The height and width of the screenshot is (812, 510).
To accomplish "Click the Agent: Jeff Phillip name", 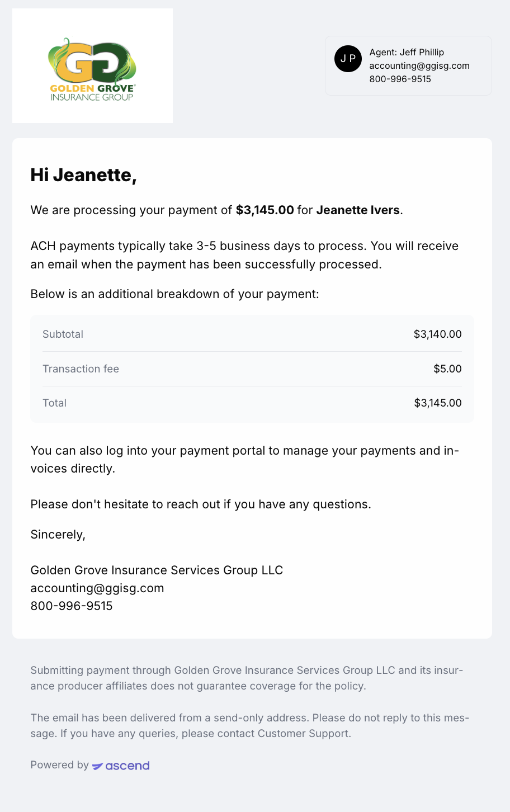I will 407,52.
